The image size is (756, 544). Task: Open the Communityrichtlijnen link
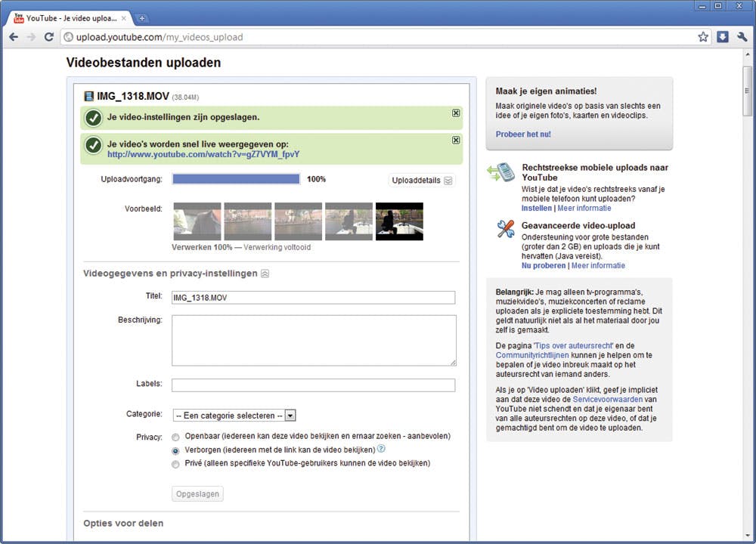coord(532,355)
